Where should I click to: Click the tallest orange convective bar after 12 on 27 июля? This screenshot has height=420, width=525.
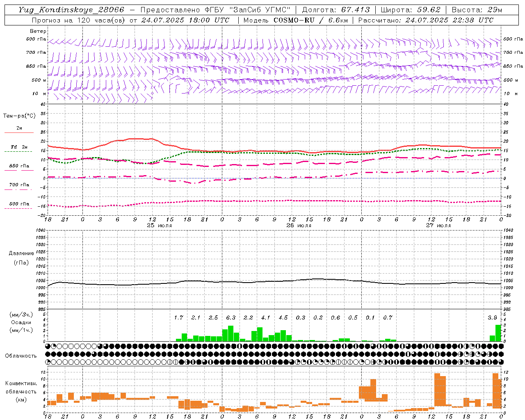coord(437,390)
